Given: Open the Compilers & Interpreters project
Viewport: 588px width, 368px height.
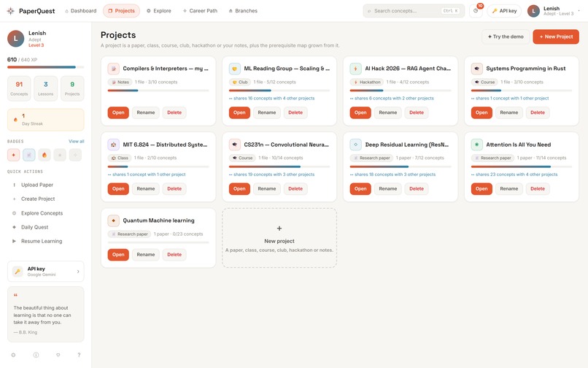Looking at the screenshot, I should point(118,112).
